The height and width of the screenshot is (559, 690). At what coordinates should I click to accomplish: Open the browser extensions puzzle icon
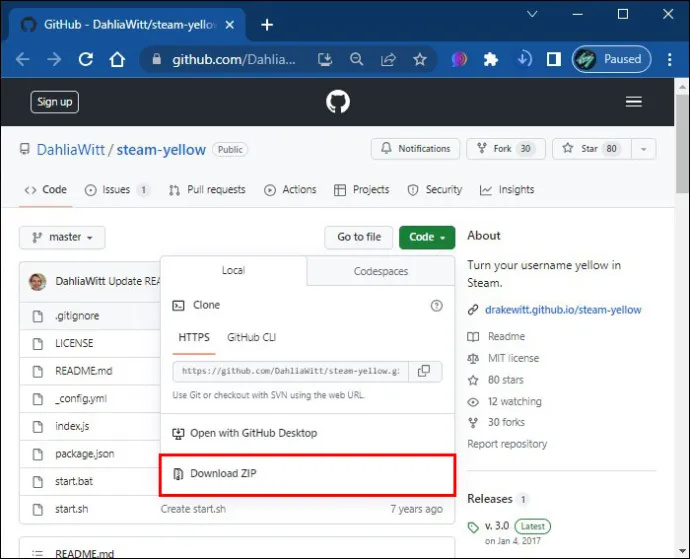coord(491,59)
